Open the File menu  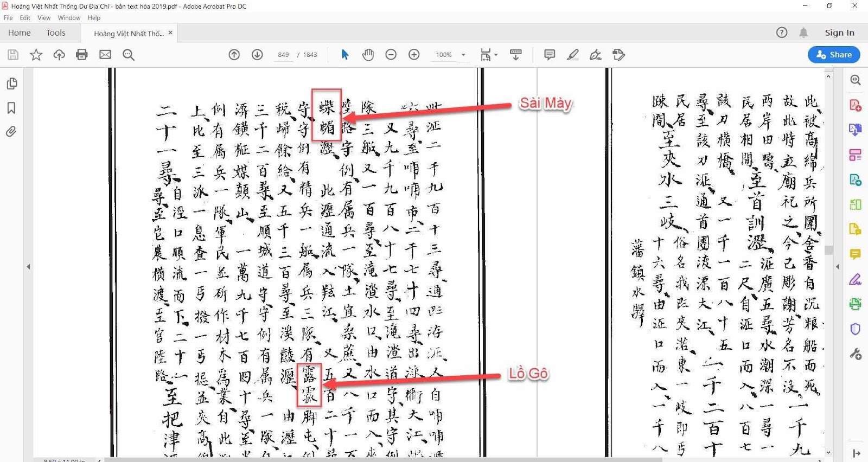pyautogui.click(x=8, y=18)
